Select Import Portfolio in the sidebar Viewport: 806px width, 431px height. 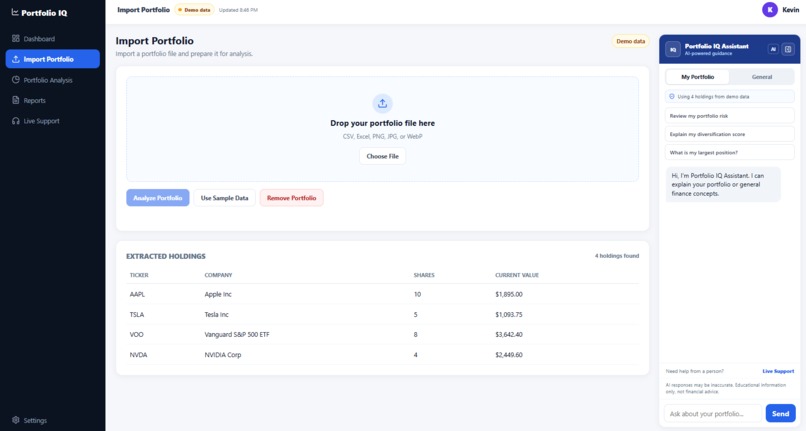(52, 59)
